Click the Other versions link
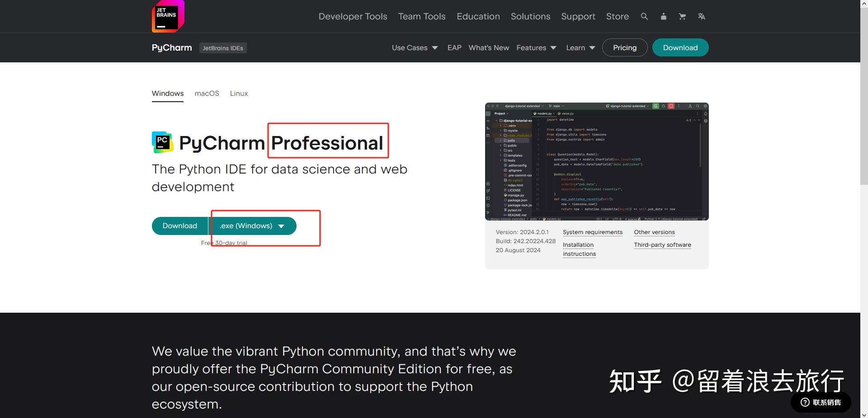 (654, 232)
